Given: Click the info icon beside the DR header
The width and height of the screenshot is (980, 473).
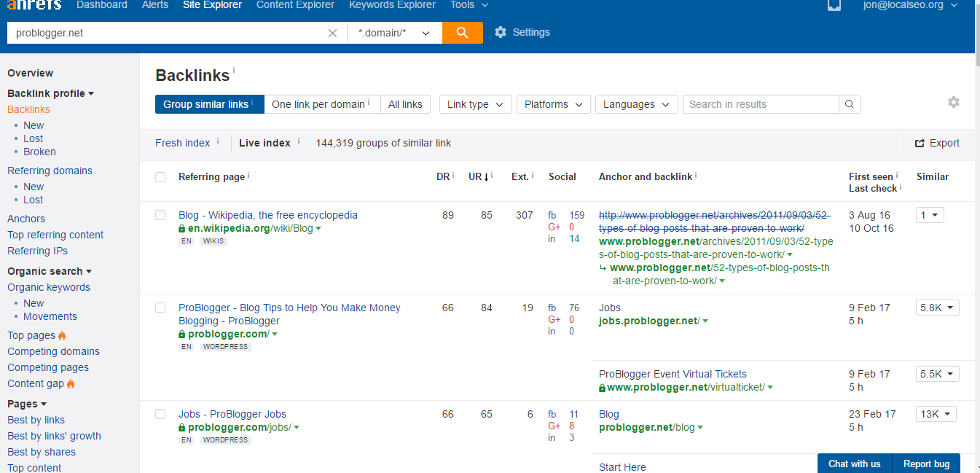Looking at the screenshot, I should click(x=453, y=175).
